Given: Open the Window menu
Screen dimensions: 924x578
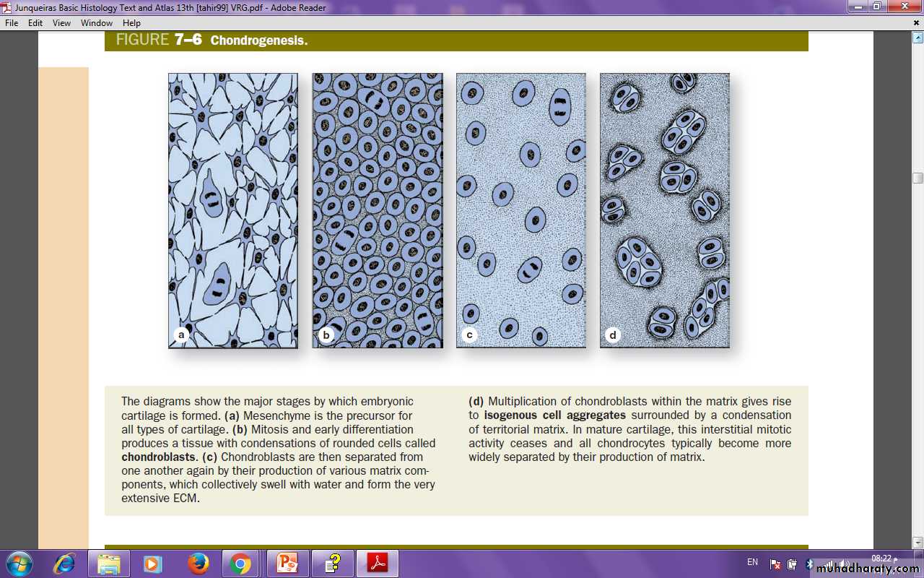Looking at the screenshot, I should 97,23.
